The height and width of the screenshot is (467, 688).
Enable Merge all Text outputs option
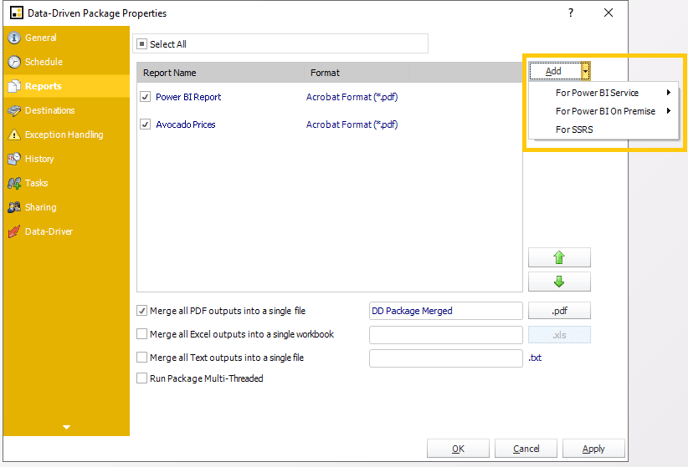pyautogui.click(x=141, y=357)
